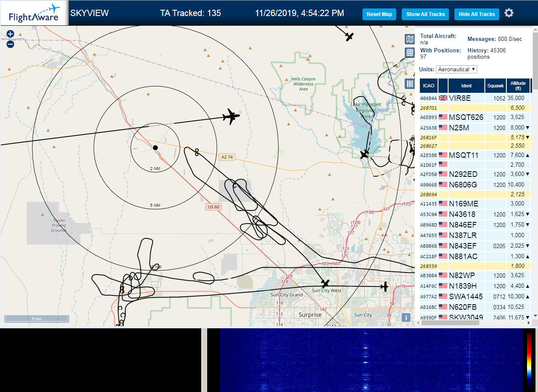
Task: Select the N1839H ident
Action: [462, 286]
